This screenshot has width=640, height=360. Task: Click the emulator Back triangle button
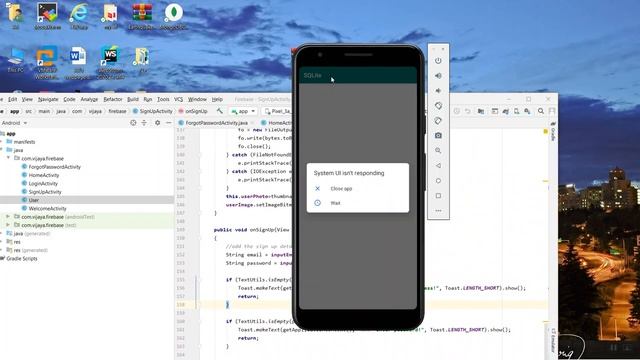pos(438,166)
